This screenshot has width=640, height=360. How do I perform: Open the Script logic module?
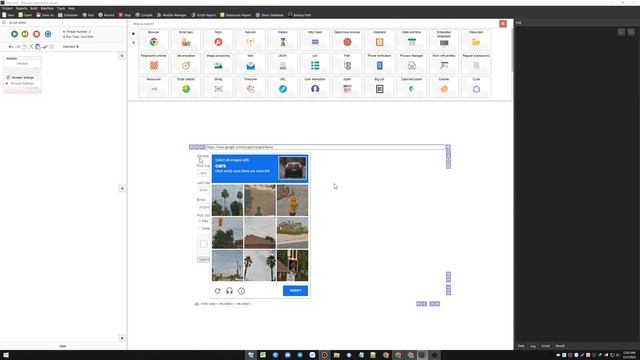point(186,40)
